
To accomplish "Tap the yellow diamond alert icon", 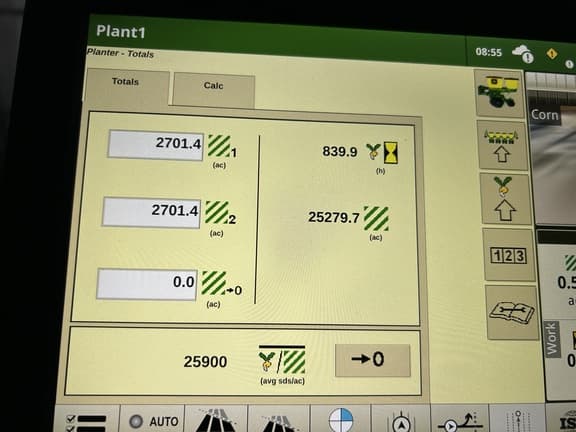I will [552, 54].
